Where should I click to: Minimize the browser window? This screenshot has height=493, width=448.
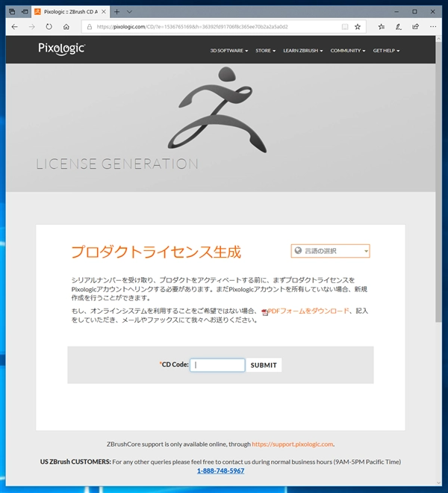(396, 12)
